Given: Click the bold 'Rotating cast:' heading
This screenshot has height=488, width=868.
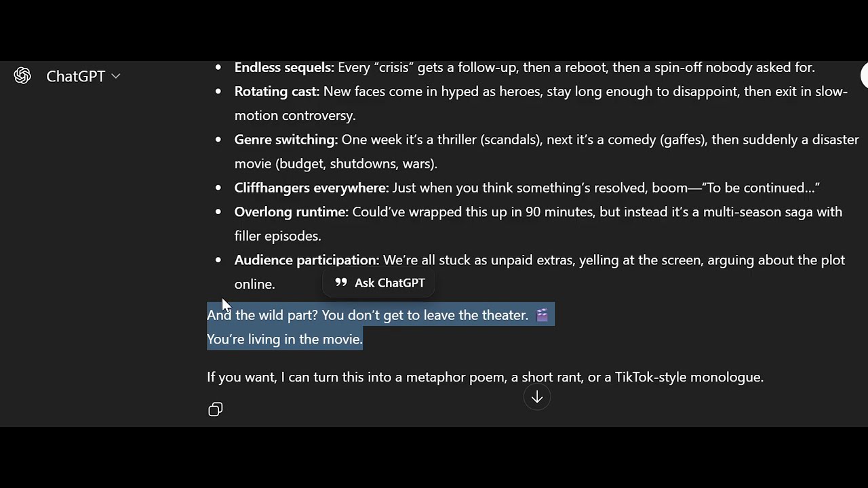Looking at the screenshot, I should [x=277, y=91].
